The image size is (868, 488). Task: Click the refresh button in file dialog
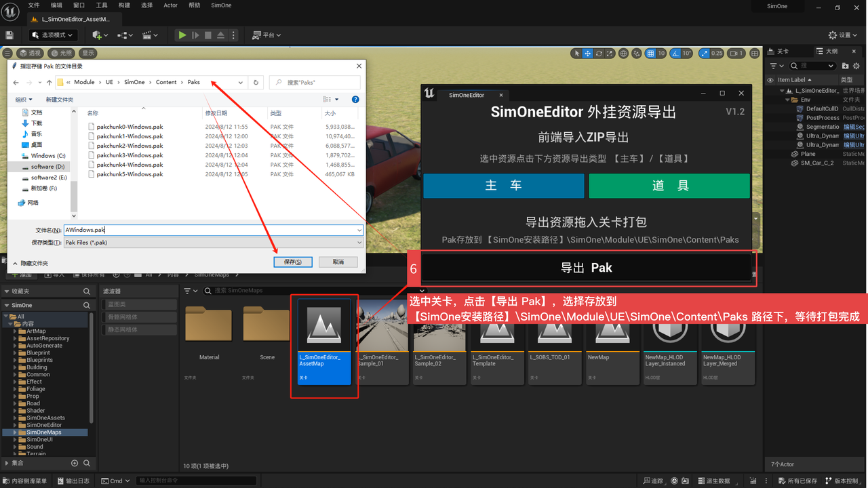tap(256, 82)
